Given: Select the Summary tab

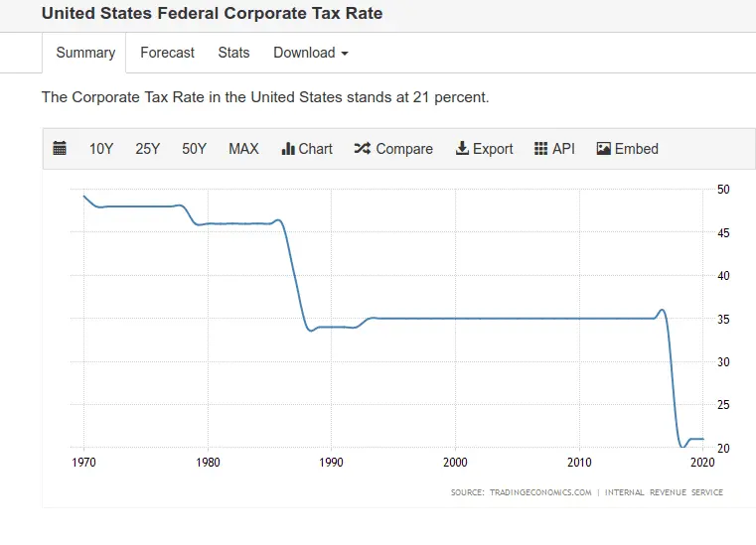Looking at the screenshot, I should point(85,53).
